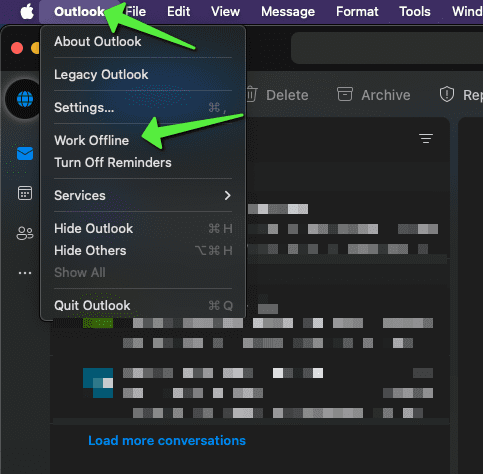This screenshot has height=474, width=483.
Task: Click the globe account icon
Action: click(x=24, y=99)
